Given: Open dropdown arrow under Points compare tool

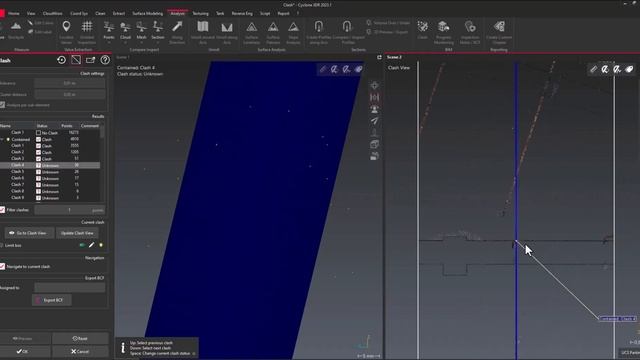Looking at the screenshot, I should click(x=109, y=42).
